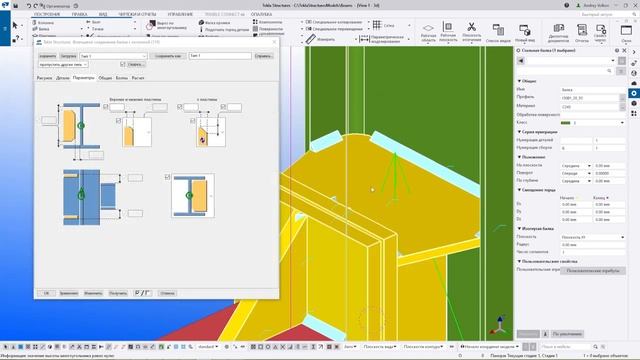Click the Отмена button

point(167,293)
